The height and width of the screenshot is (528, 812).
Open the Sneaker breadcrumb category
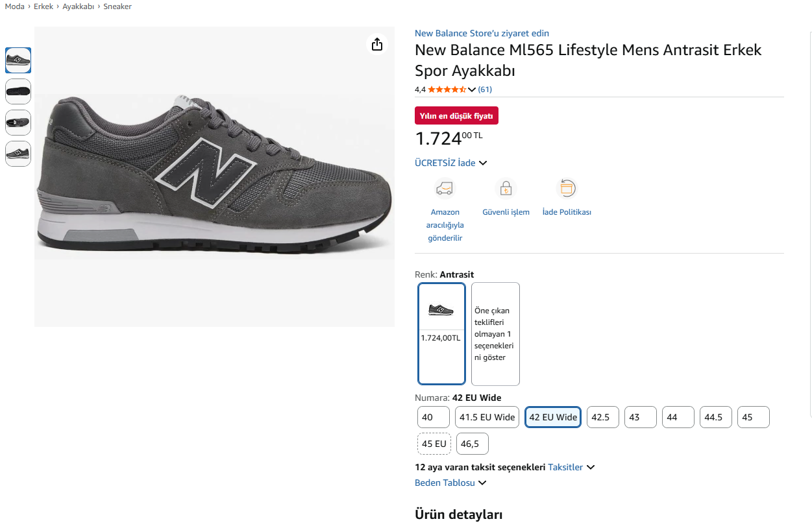[117, 6]
